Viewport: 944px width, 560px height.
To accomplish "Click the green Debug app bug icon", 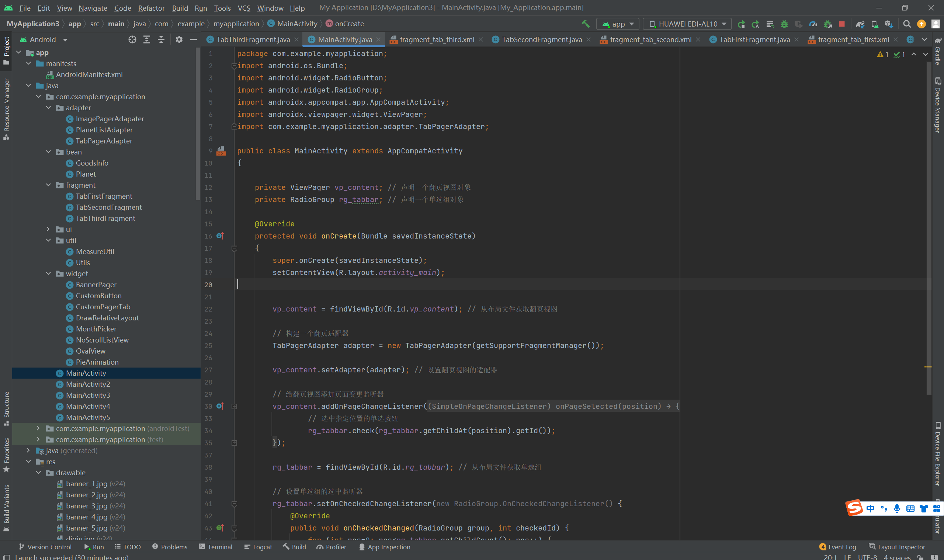I will pos(784,24).
